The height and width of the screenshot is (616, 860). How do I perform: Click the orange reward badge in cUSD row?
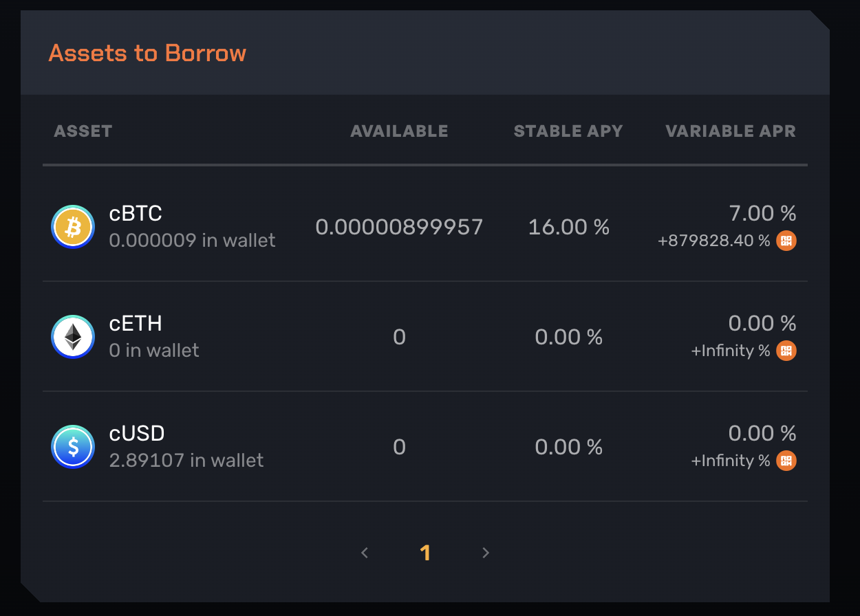[x=786, y=461]
